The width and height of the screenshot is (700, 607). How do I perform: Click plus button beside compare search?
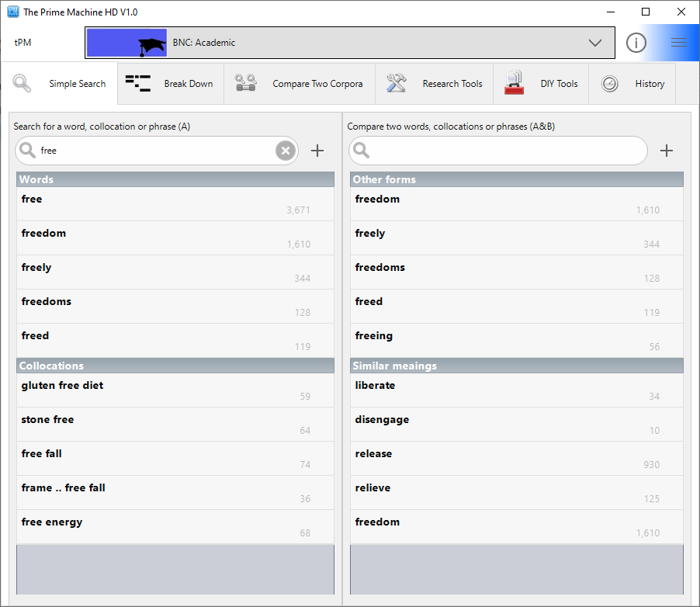coord(666,151)
